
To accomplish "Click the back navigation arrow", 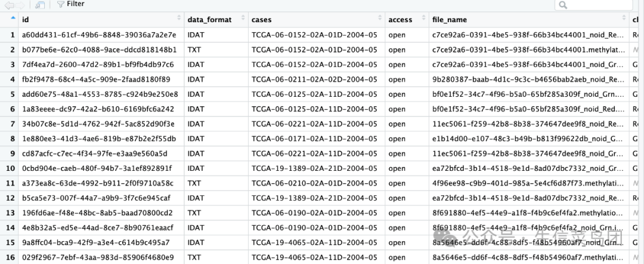I will (8, 4).
